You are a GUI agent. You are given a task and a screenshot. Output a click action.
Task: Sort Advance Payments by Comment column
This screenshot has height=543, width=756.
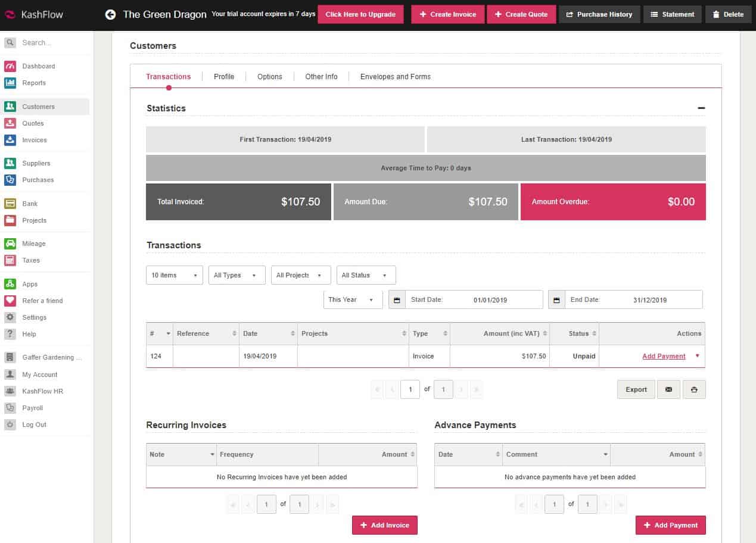(556, 454)
